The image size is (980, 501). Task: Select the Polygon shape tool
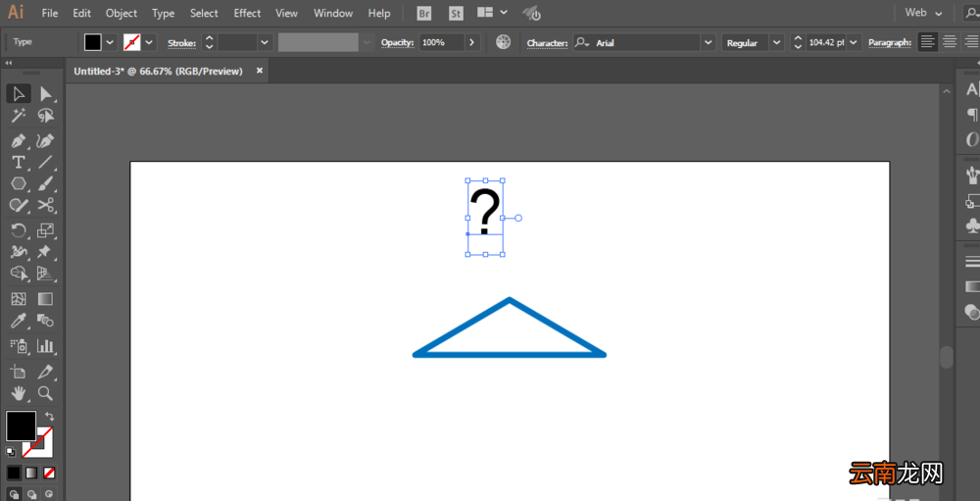point(19,184)
